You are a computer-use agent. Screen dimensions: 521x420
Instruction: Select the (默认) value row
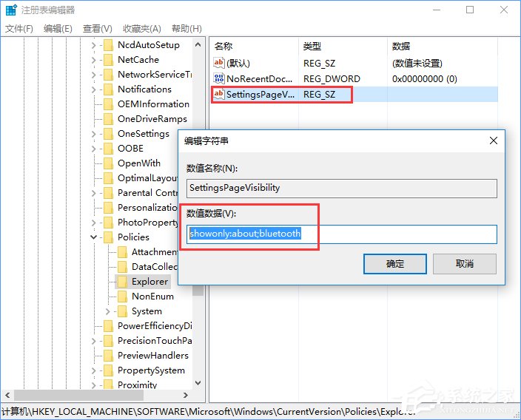[354, 63]
